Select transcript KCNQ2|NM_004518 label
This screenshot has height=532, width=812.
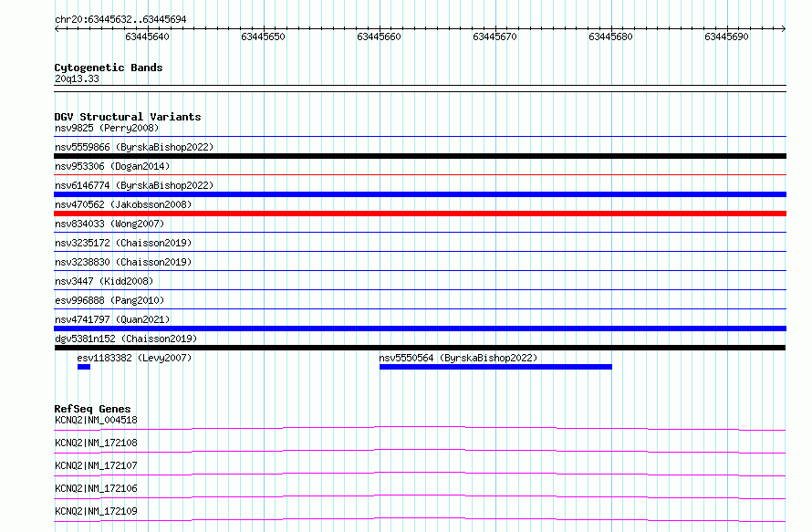tap(96, 420)
